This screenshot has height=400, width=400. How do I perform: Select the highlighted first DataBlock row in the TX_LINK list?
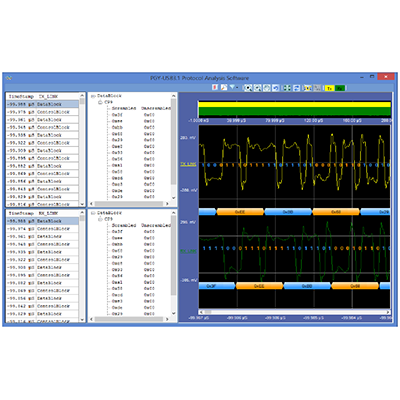coord(43,104)
